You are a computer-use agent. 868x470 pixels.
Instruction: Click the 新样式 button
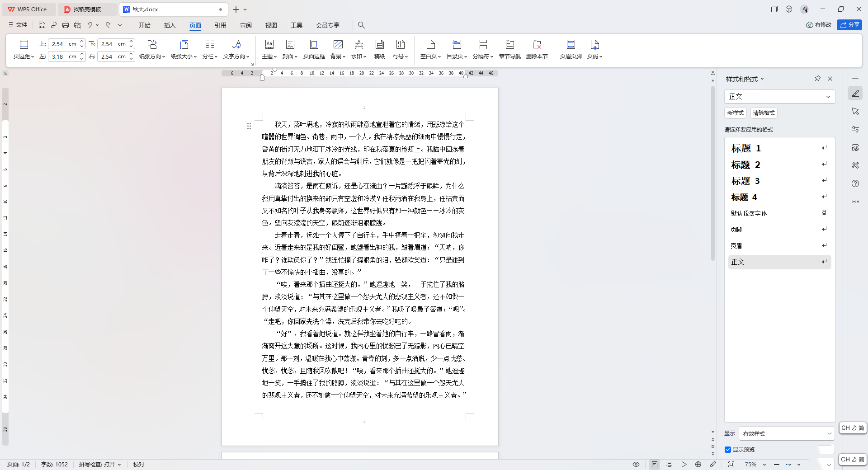pos(736,113)
